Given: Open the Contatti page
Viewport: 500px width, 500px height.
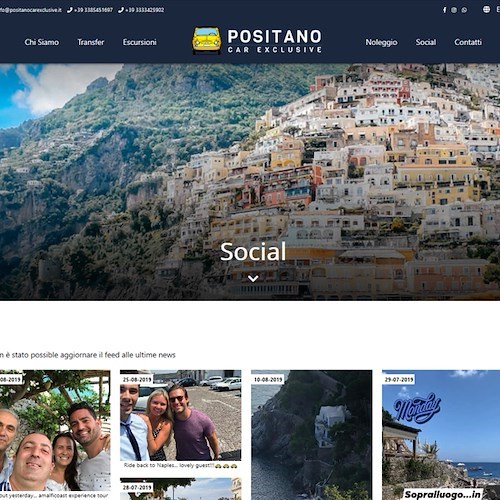Looking at the screenshot, I should point(468,42).
